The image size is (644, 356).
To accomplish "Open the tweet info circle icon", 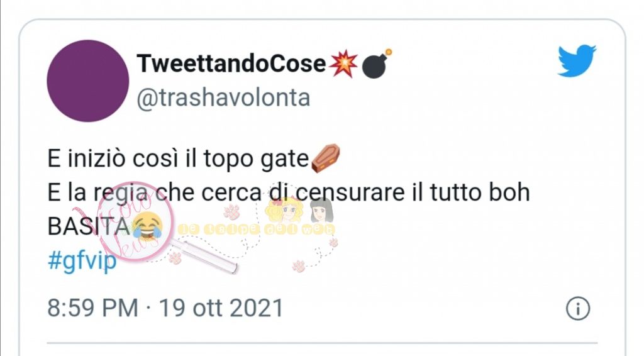I will [578, 308].
